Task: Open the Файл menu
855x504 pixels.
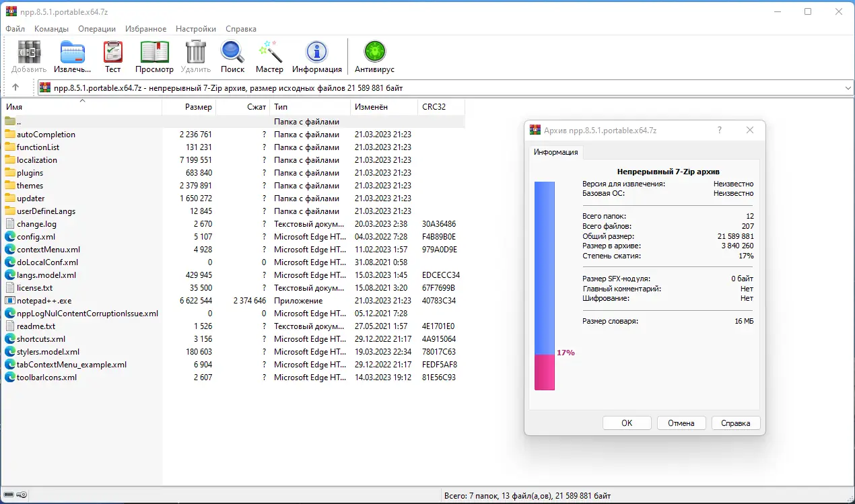Action: point(15,29)
